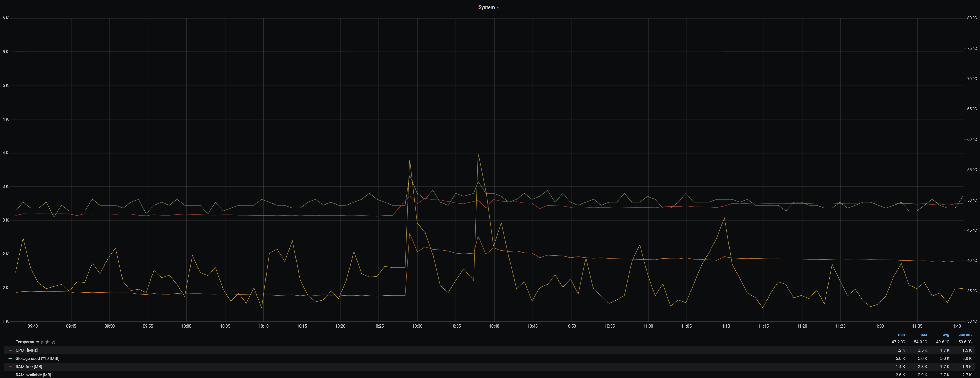
Task: Click the tallest CPU1 spike near 10:38
Action: tap(478, 154)
